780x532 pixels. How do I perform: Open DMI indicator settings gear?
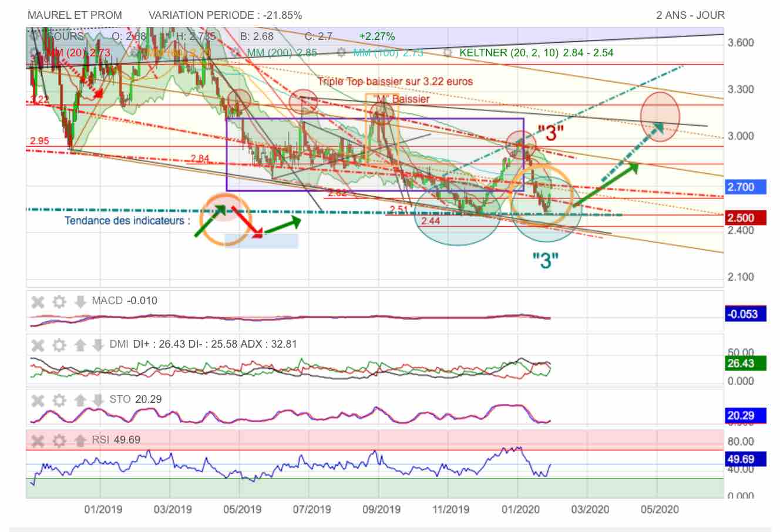coord(59,345)
